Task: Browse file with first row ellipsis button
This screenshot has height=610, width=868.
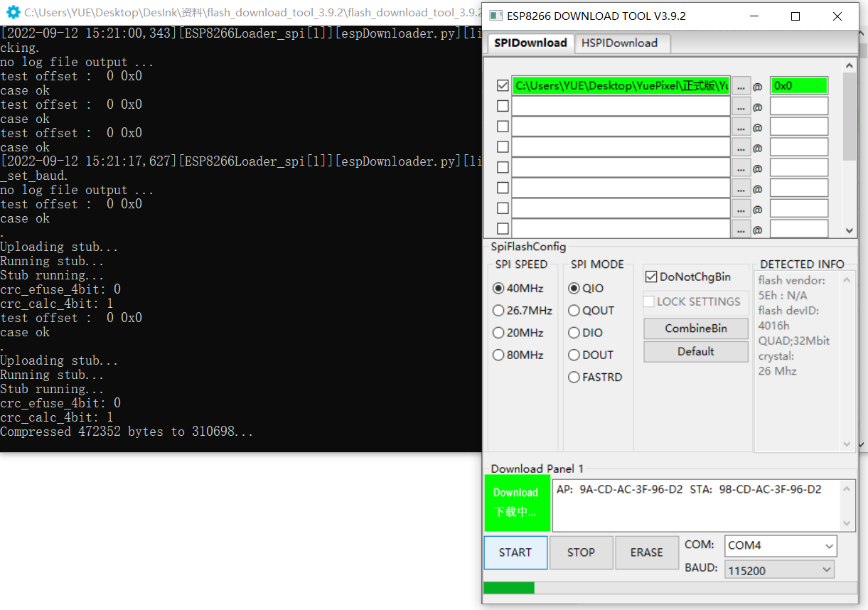Action: [741, 86]
